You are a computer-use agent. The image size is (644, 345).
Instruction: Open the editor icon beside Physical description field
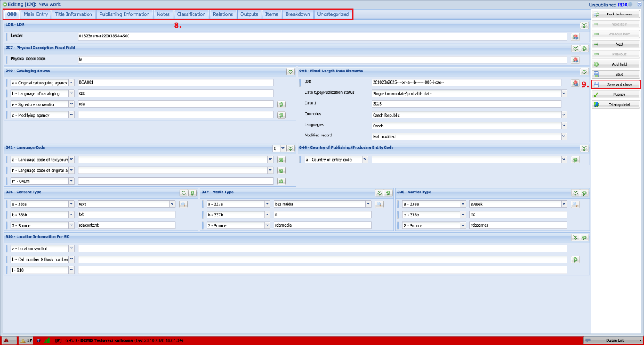(575, 60)
